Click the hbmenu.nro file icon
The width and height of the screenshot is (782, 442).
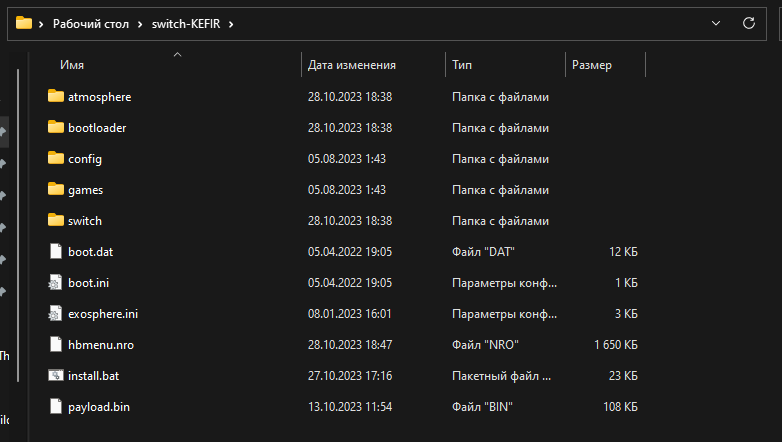pos(55,345)
